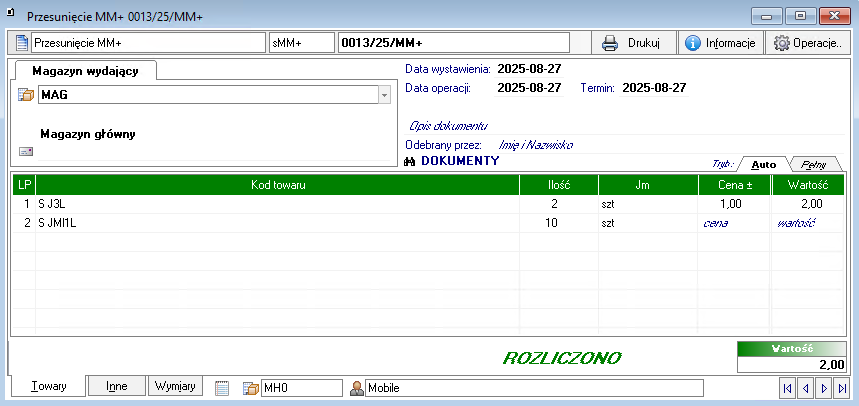859x406 pixels.
Task: Expand the MAG warehouse dropdown
Action: point(384,95)
